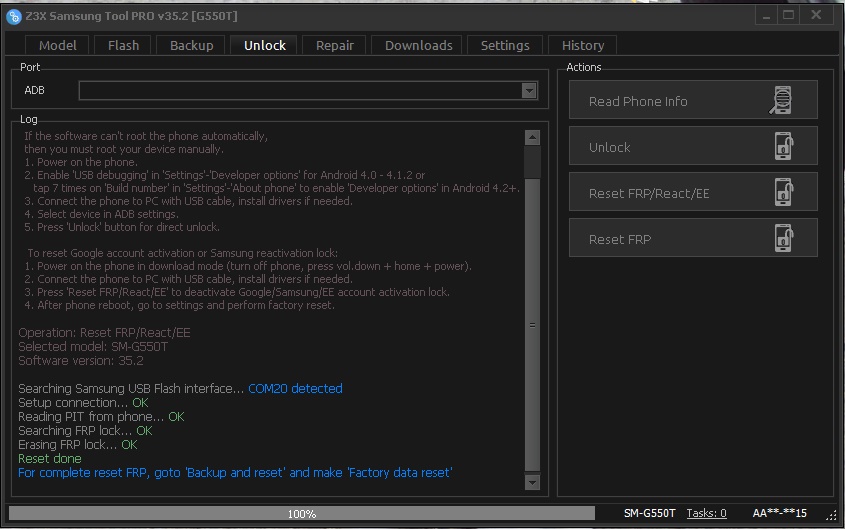The height and width of the screenshot is (529, 845).
Task: Click the Z3X app logo in title bar
Action: pyautogui.click(x=14, y=16)
